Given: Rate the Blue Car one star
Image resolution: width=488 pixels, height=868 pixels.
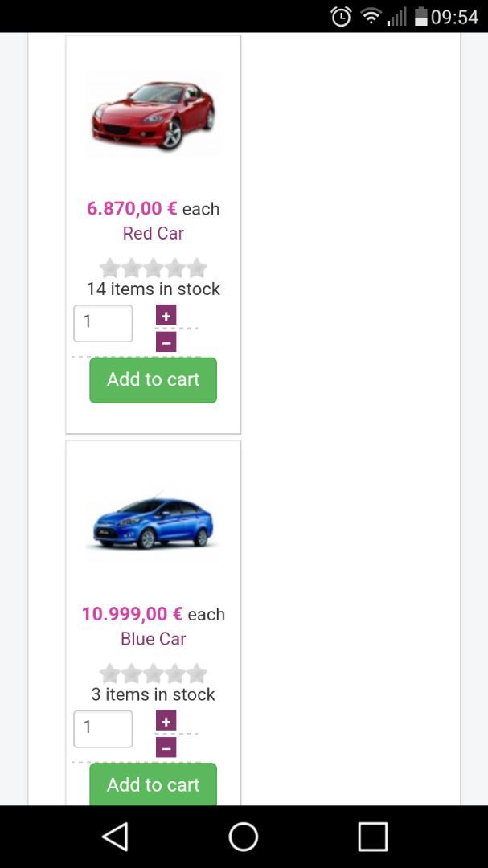Looking at the screenshot, I should point(109,674).
